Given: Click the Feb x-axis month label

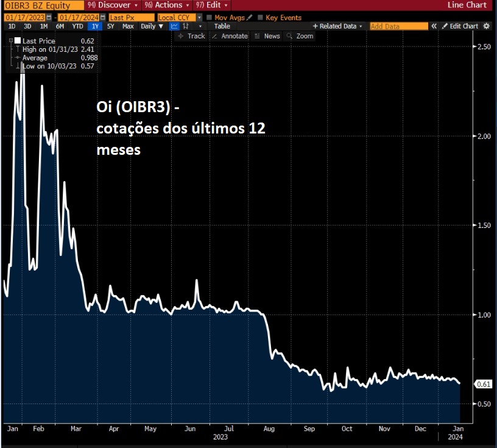Looking at the screenshot, I should pos(38,428).
